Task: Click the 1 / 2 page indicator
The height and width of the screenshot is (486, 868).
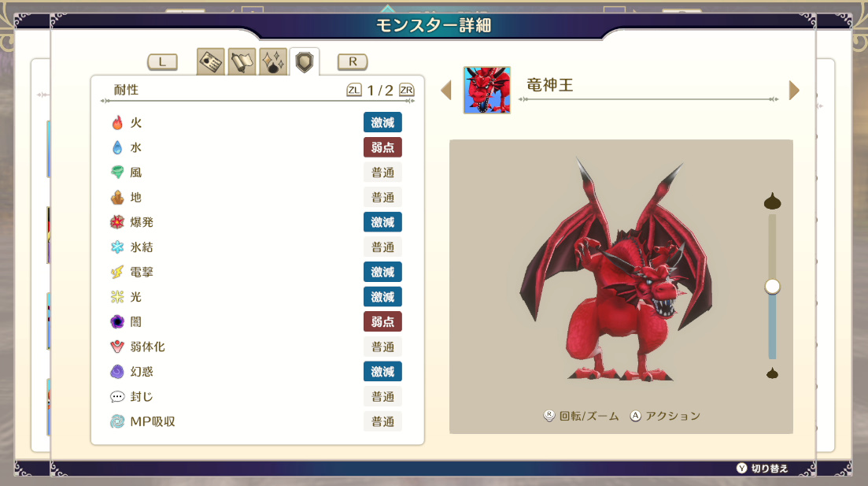Action: coord(380,91)
